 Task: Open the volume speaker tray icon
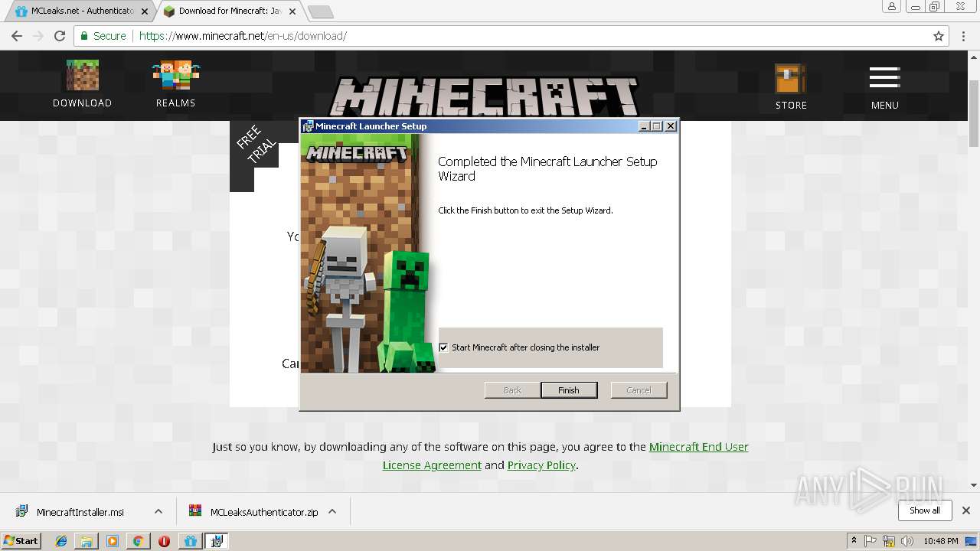tap(907, 541)
